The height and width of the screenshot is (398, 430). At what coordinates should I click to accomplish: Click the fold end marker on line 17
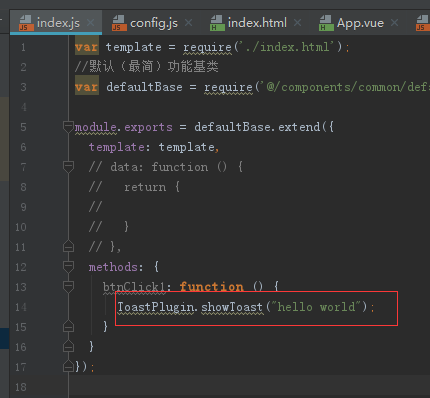click(x=68, y=366)
